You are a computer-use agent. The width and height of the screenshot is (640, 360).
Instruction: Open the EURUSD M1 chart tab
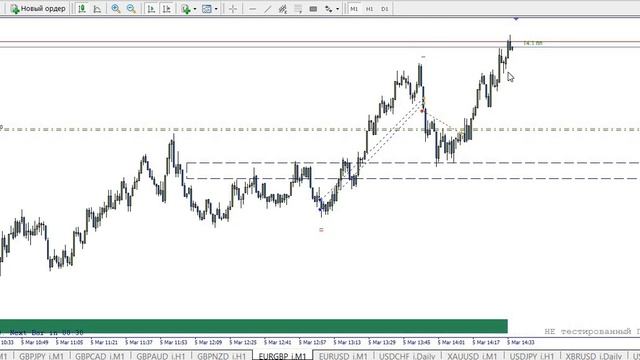point(343,356)
